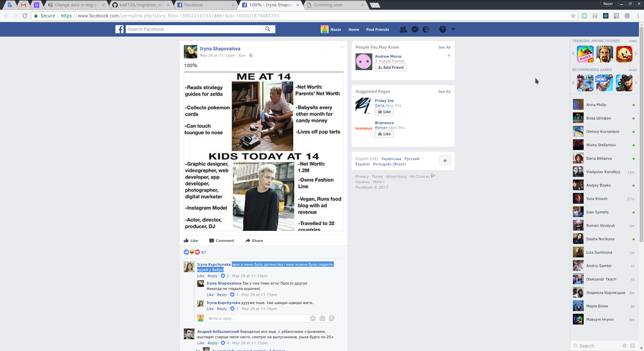The width and height of the screenshot is (644, 351).
Task: Click Share under the post
Action: [x=254, y=241]
